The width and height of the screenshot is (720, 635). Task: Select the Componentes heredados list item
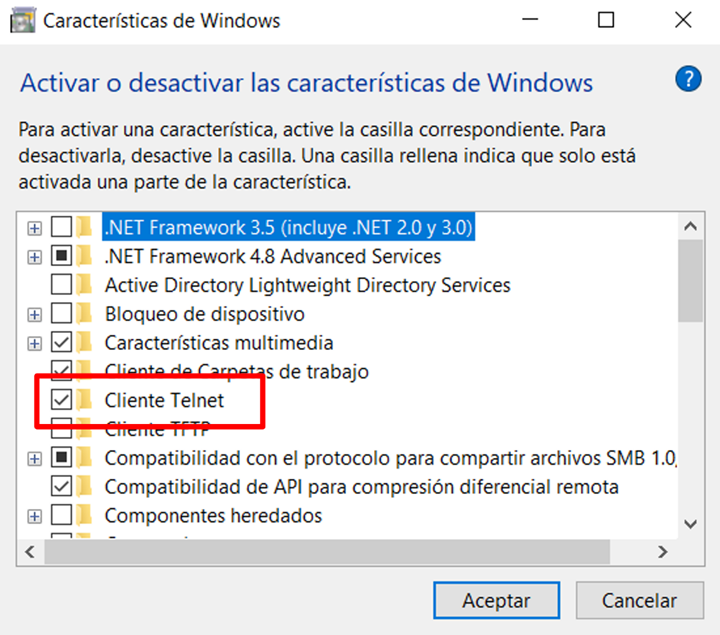[214, 515]
